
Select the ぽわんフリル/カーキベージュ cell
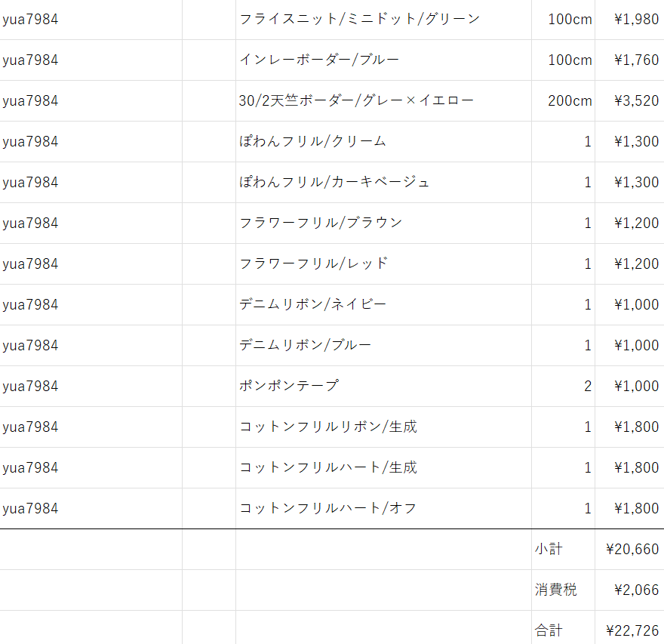(x=383, y=182)
